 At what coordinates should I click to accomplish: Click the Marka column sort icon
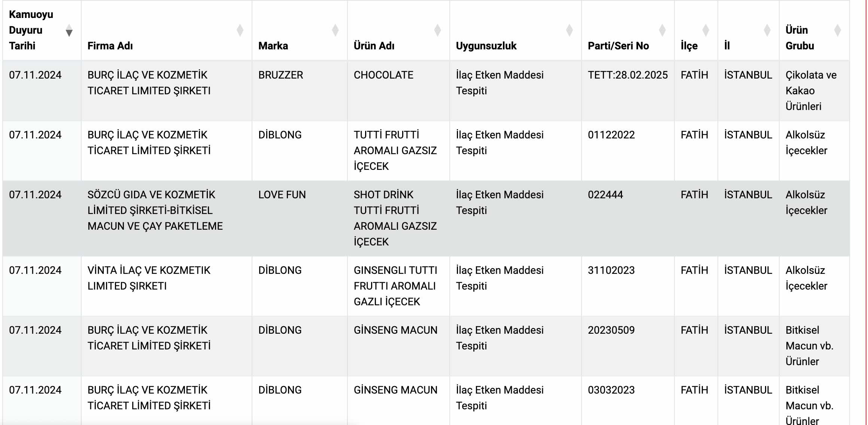click(x=335, y=30)
